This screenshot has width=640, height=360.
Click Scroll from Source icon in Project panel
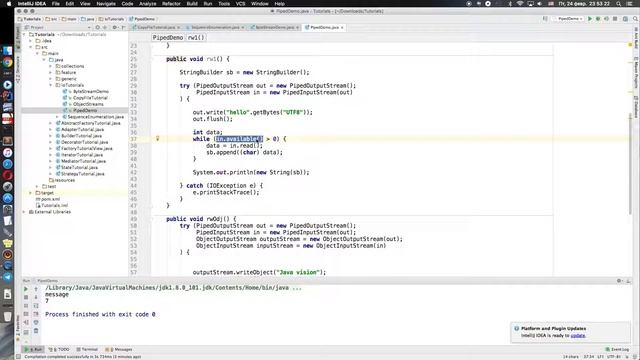98,27
